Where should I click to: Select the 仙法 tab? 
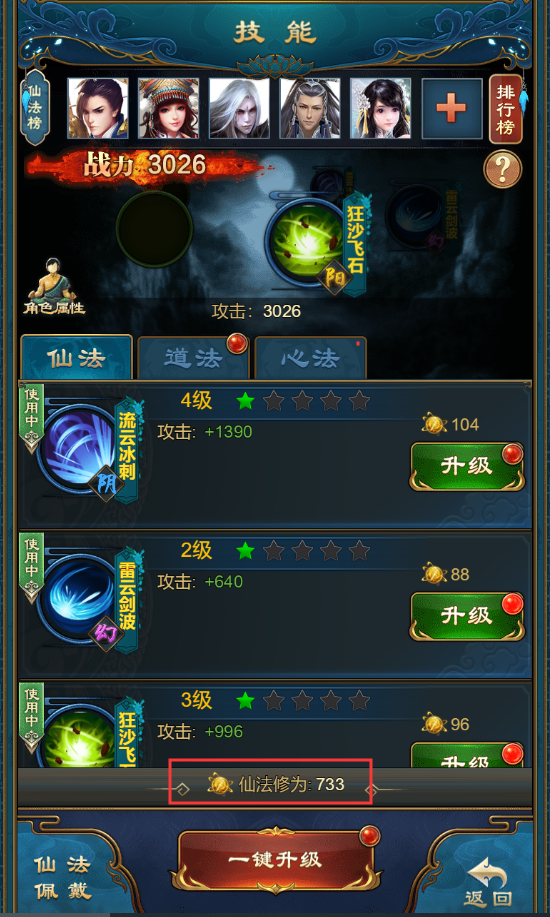77,357
